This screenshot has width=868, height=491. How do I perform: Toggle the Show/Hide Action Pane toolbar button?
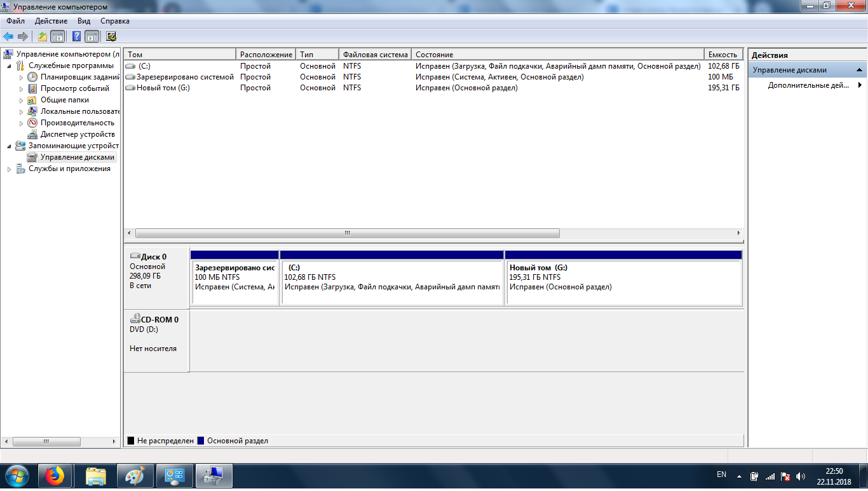92,36
